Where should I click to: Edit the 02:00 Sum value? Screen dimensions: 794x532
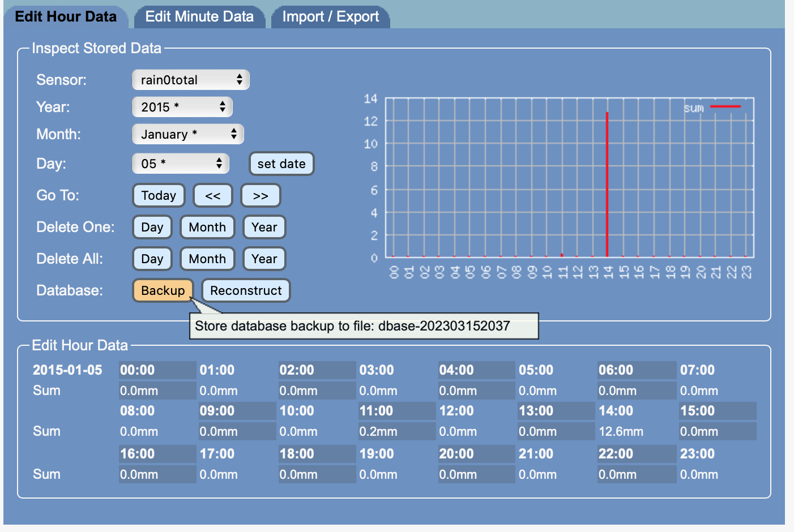(317, 391)
